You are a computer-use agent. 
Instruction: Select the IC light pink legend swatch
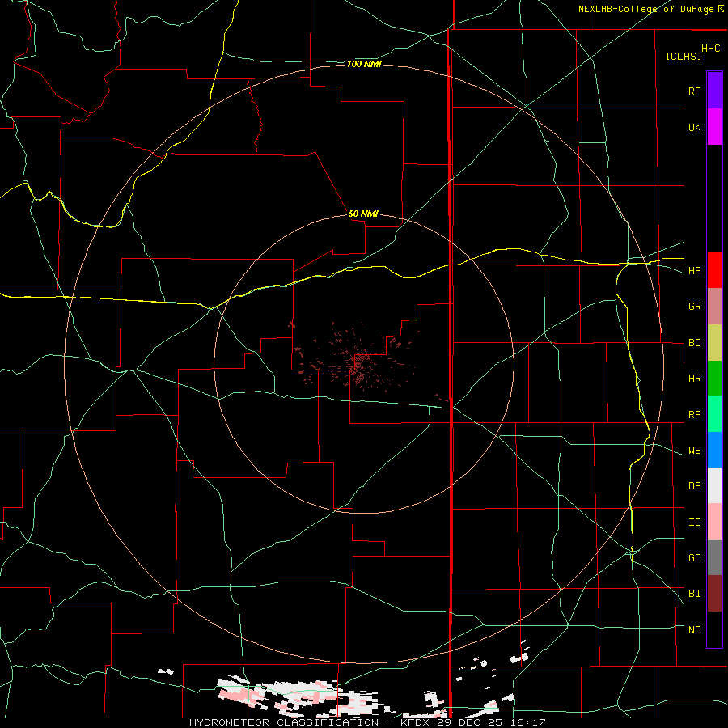(714, 522)
